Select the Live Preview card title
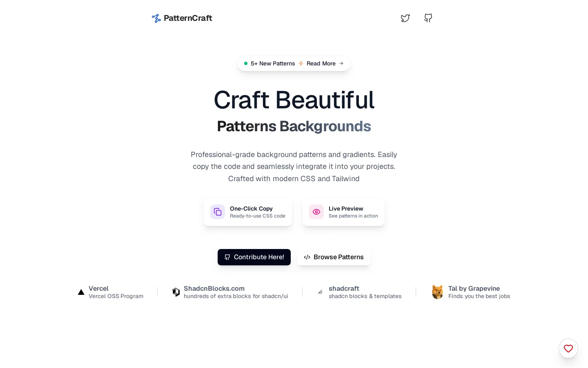This screenshot has width=588, height=368. click(x=346, y=209)
